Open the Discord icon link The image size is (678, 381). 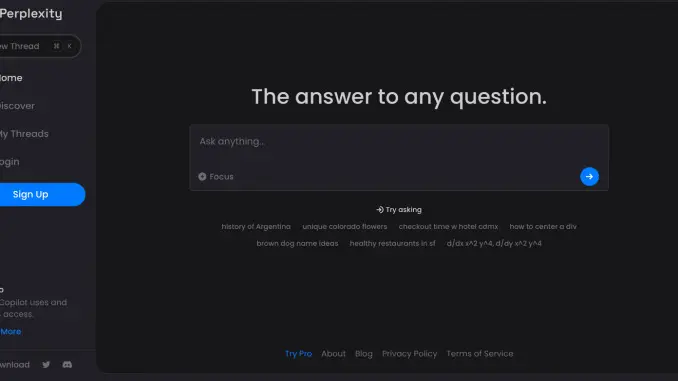tap(67, 365)
